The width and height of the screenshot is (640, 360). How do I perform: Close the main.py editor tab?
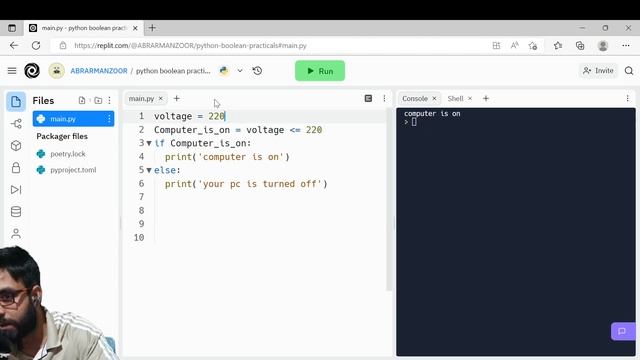(161, 98)
